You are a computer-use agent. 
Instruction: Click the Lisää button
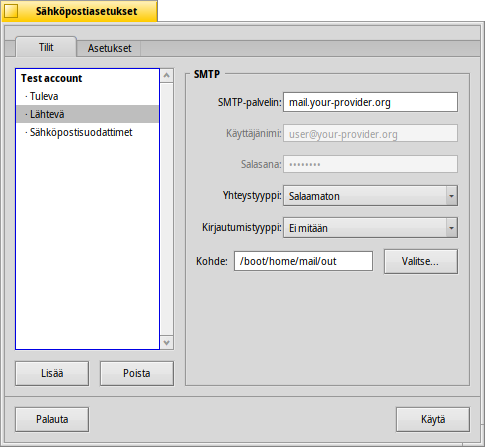tap(52, 373)
